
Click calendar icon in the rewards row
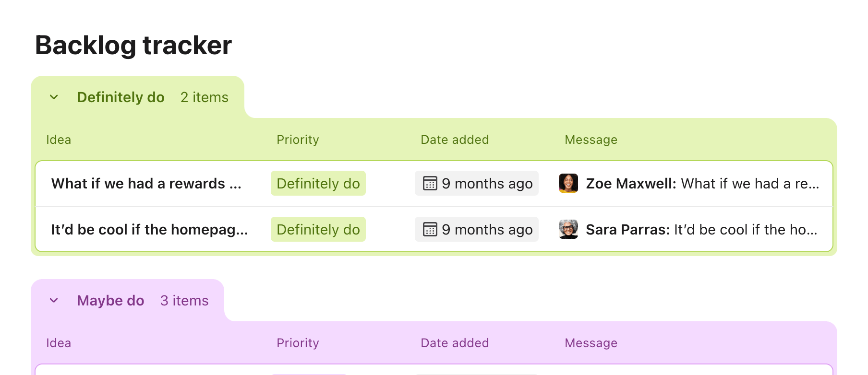(430, 184)
